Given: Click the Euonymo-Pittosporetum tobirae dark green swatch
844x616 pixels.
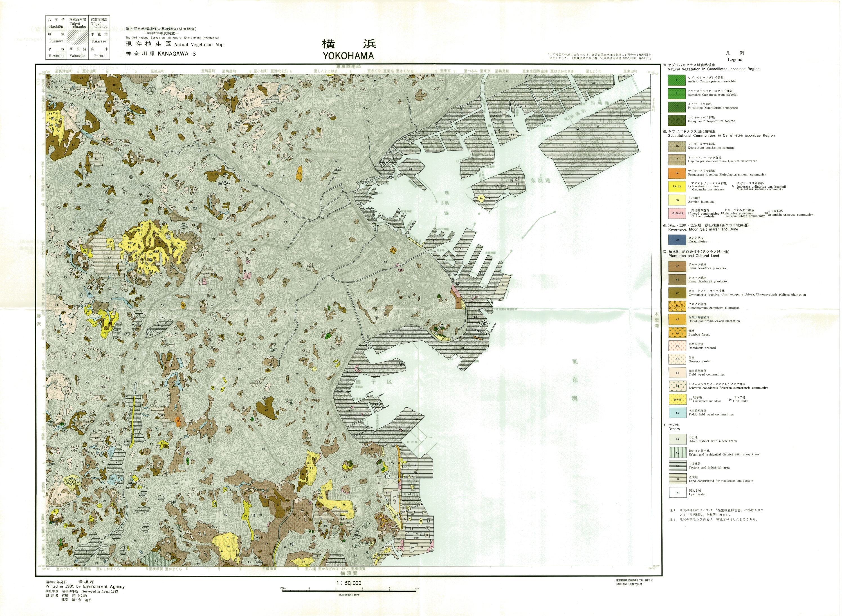Looking at the screenshot, I should [x=677, y=120].
